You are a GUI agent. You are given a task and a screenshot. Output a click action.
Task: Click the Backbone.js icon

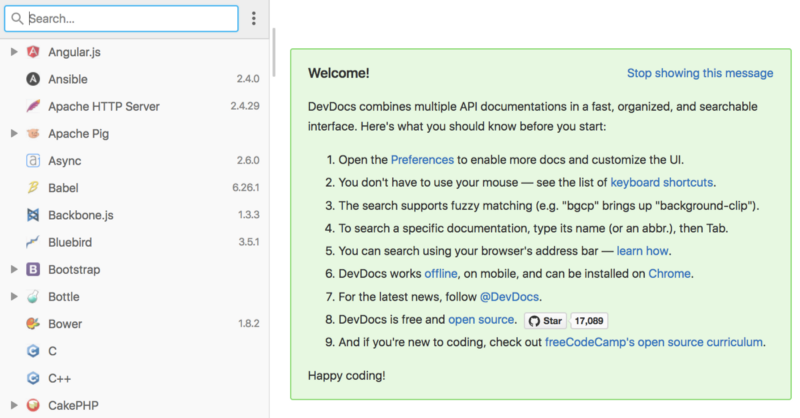(33, 215)
